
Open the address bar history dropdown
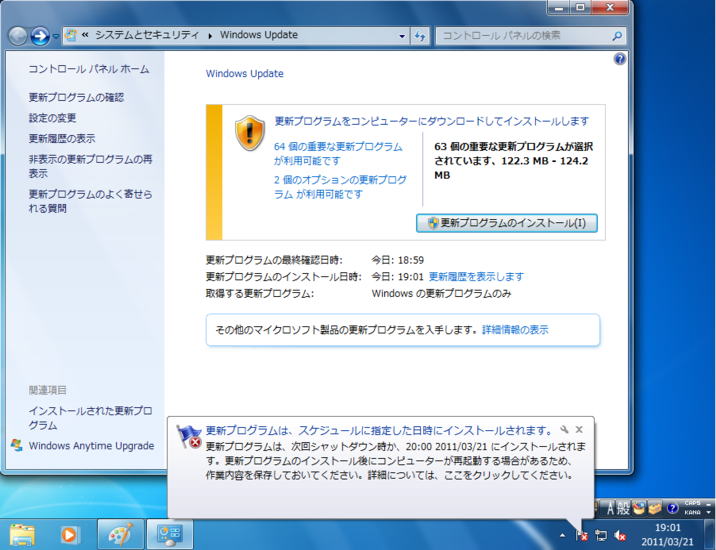402,36
